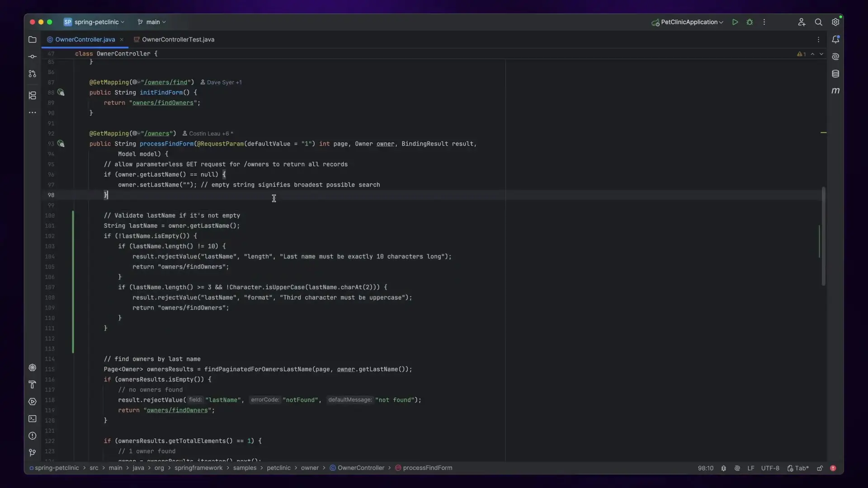Click line number 98 in the gutter
Image resolution: width=868 pixels, height=488 pixels.
click(51, 195)
